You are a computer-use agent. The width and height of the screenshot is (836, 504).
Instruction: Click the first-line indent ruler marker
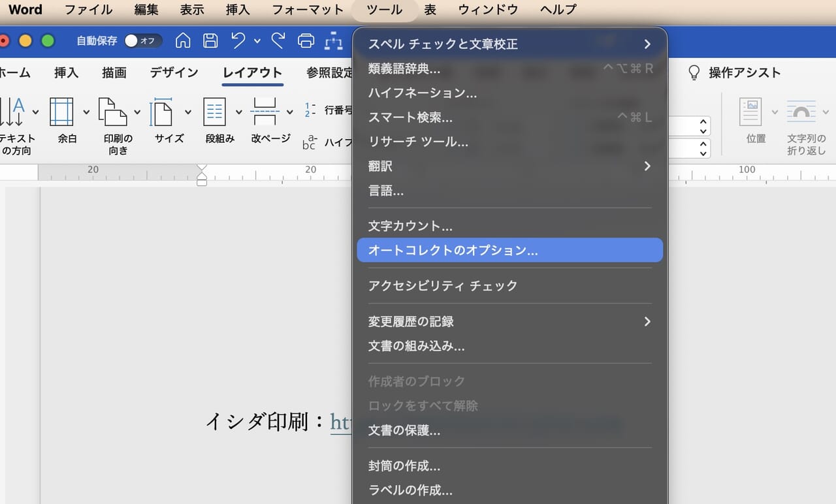[x=202, y=168]
